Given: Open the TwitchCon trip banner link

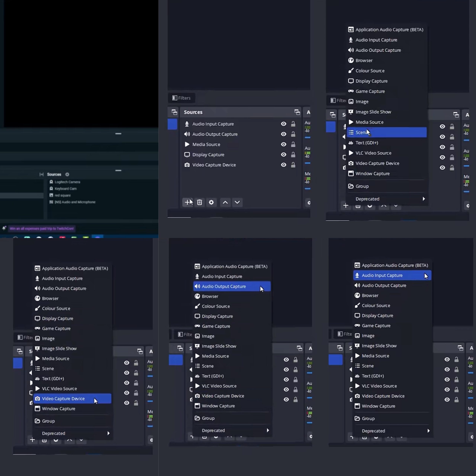Looking at the screenshot, I should click(42, 229).
